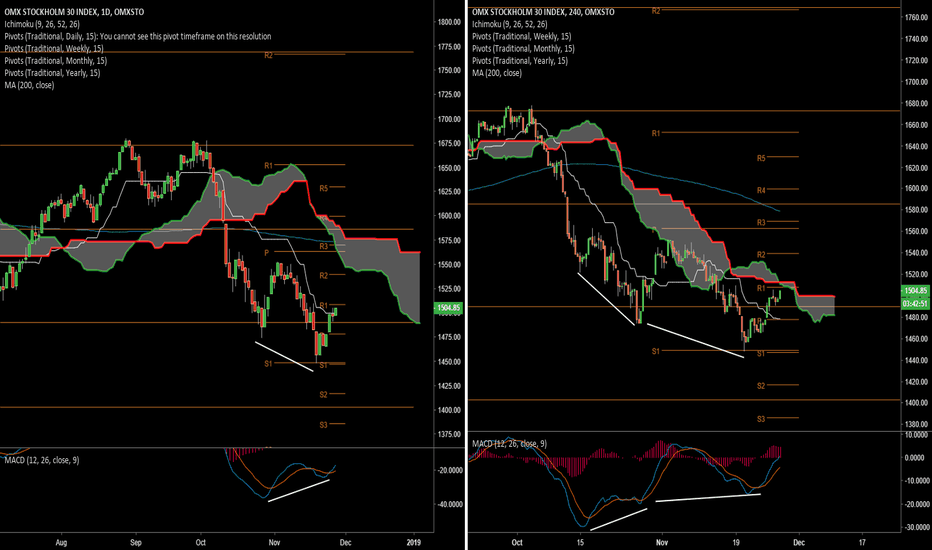Screen dimensions: 932x550
Task: Select the R4 pivot label on 240 chart
Action: click(x=761, y=191)
